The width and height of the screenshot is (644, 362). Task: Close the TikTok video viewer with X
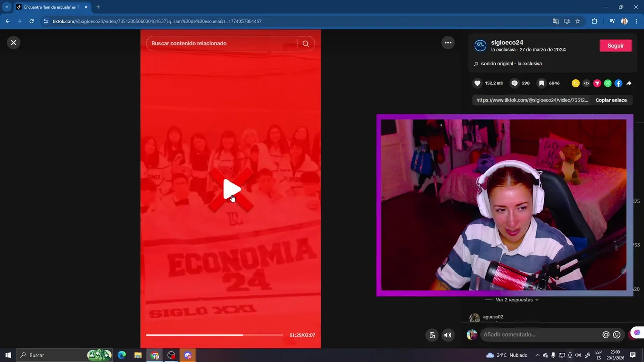[x=14, y=43]
